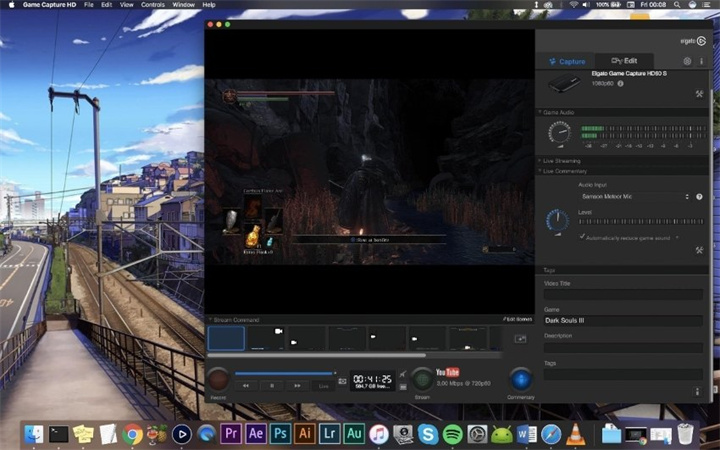Show info for 1080p60 input format

pos(620,84)
